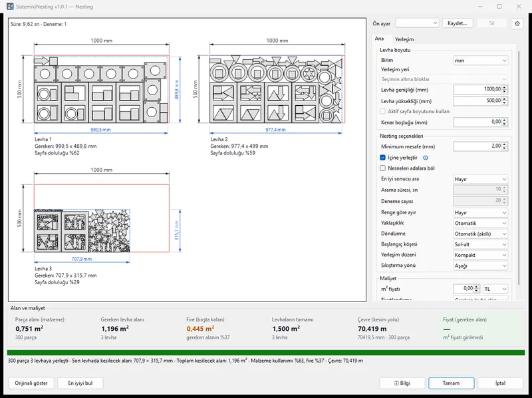Click the settings panel vertical scrollbar

tap(519, 168)
